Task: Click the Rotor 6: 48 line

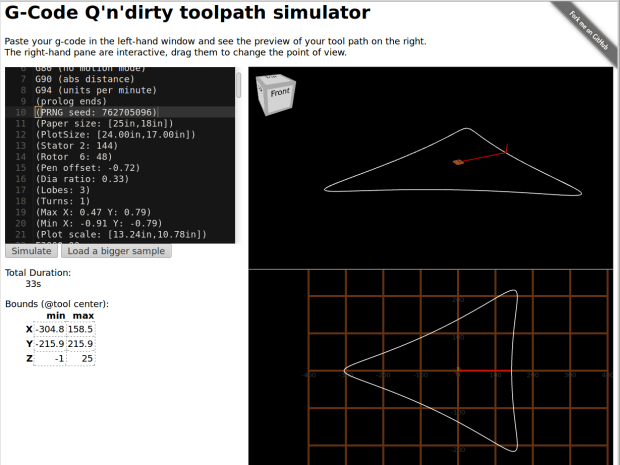Action: point(74,157)
